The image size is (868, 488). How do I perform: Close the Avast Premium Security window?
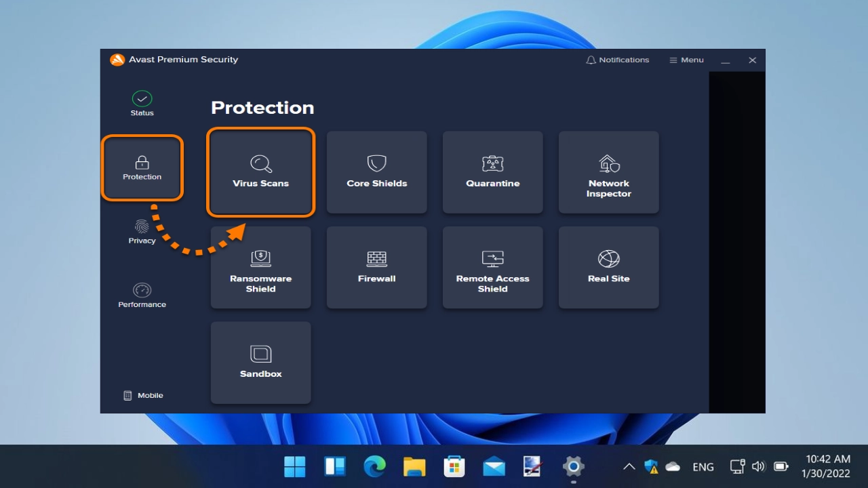[752, 60]
